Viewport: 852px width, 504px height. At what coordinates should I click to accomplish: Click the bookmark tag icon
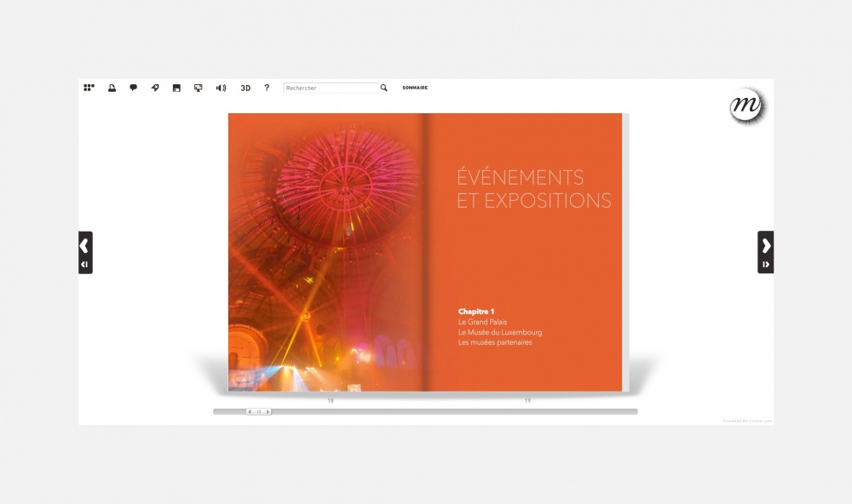(155, 88)
